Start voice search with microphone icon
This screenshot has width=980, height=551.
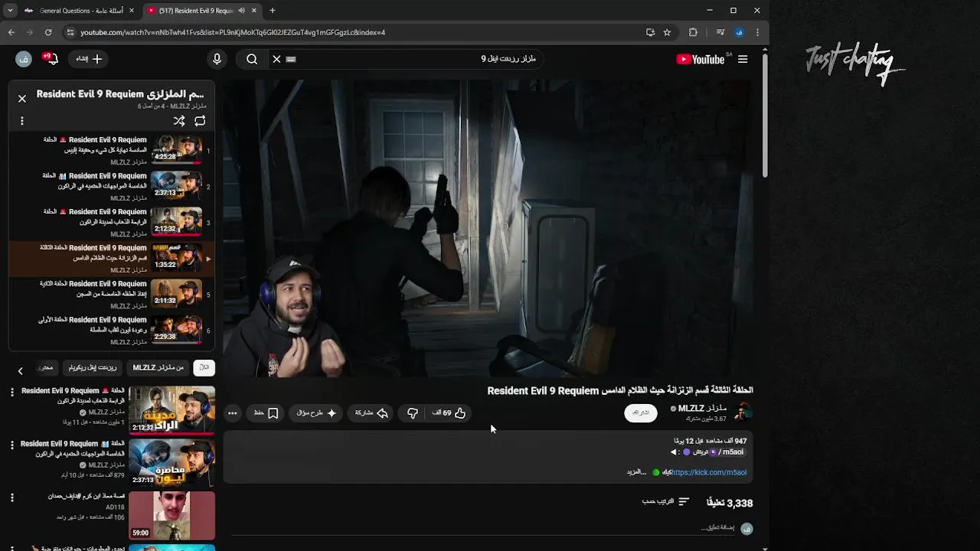(x=217, y=59)
